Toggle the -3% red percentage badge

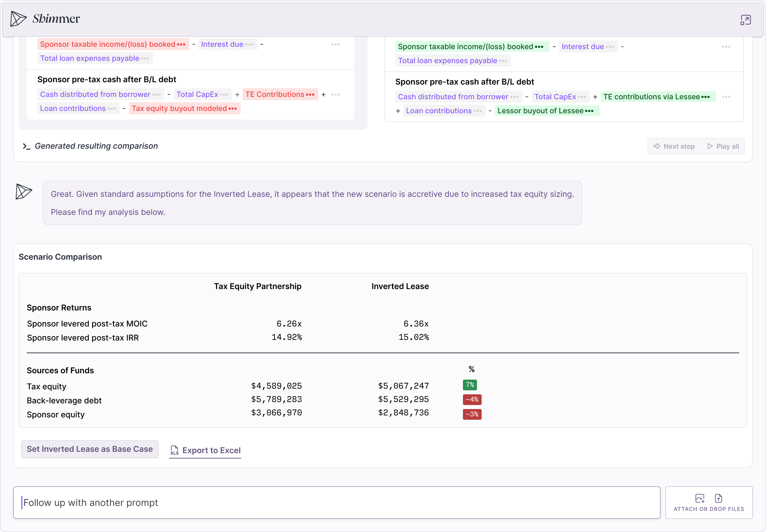click(x=472, y=414)
